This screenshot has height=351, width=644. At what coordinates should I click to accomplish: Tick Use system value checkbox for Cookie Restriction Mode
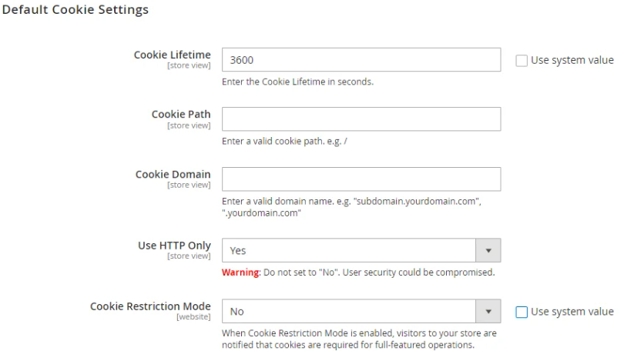[x=521, y=312]
